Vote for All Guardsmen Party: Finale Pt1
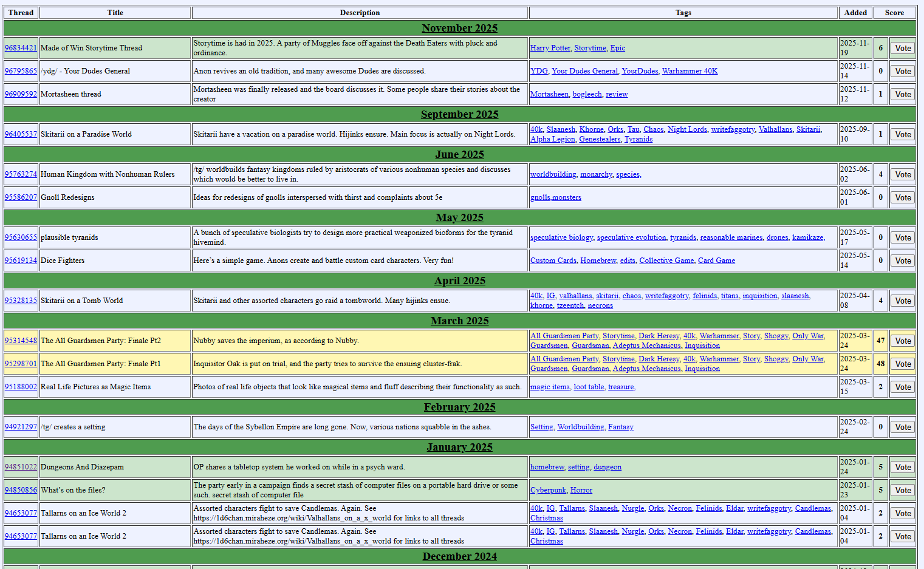The image size is (924, 569). click(903, 364)
